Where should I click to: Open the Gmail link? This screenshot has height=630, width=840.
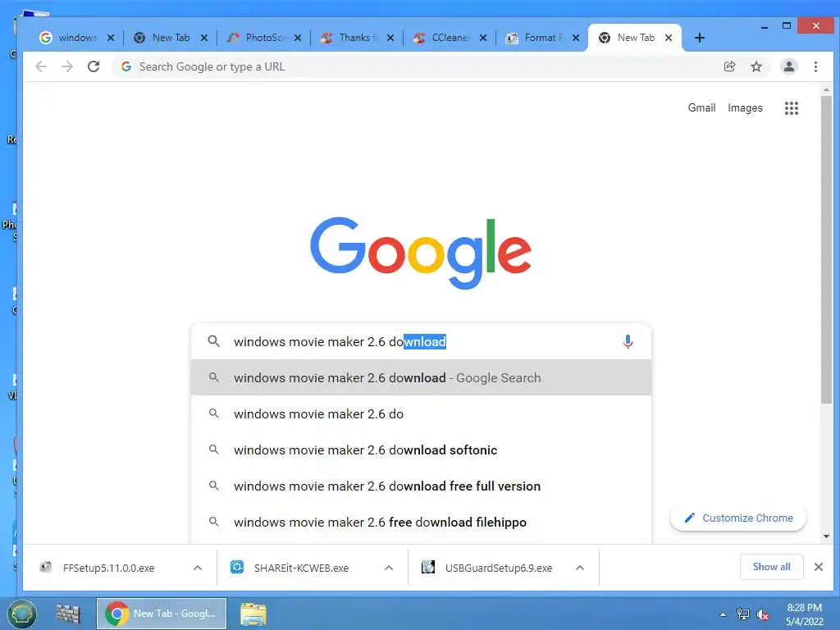[701, 107]
